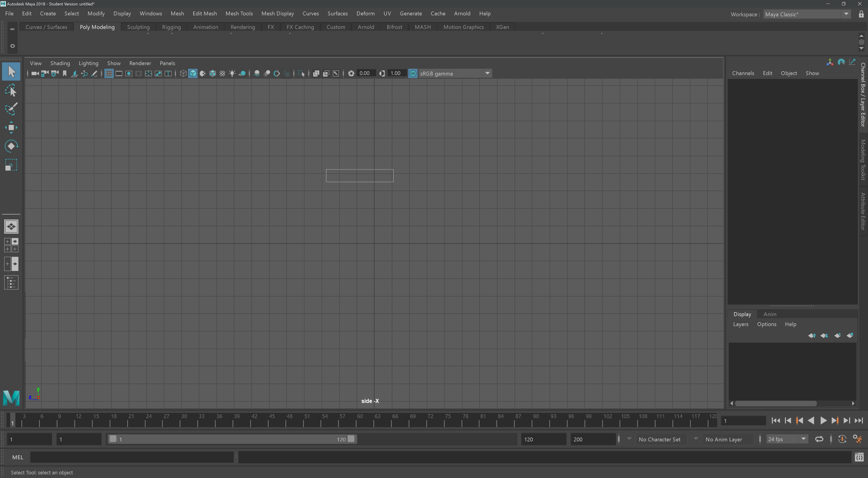868x478 pixels.
Task: Click inside the MEL command input field
Action: [131, 457]
